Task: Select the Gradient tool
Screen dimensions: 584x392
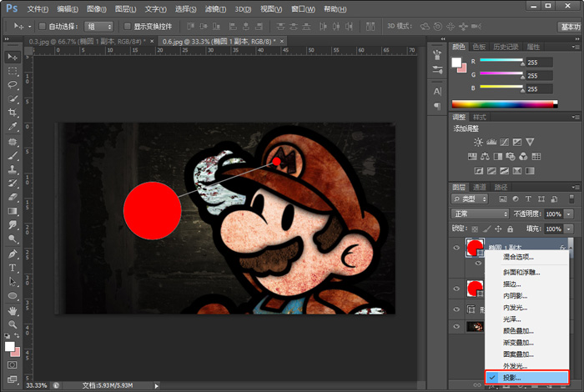Action: tap(13, 211)
